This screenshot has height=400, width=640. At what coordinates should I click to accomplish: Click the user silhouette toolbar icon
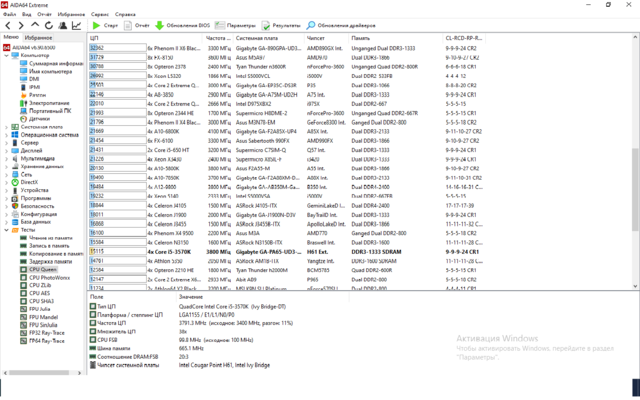62,25
